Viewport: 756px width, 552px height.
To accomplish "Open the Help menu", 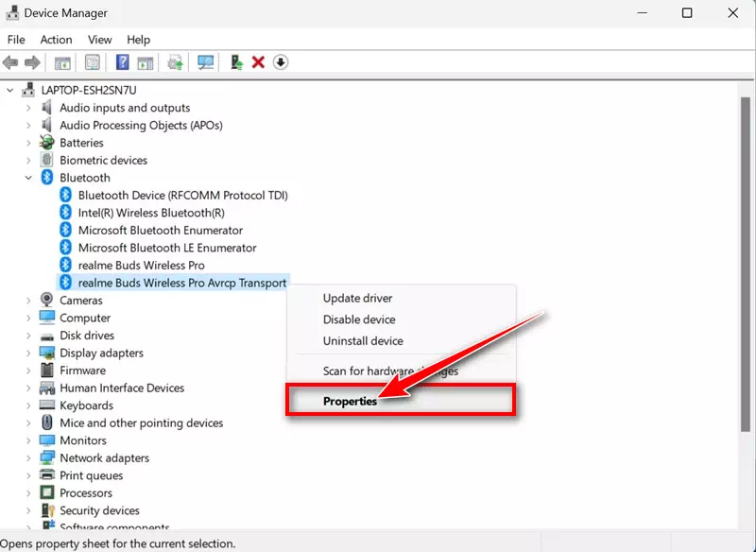I will (x=138, y=40).
